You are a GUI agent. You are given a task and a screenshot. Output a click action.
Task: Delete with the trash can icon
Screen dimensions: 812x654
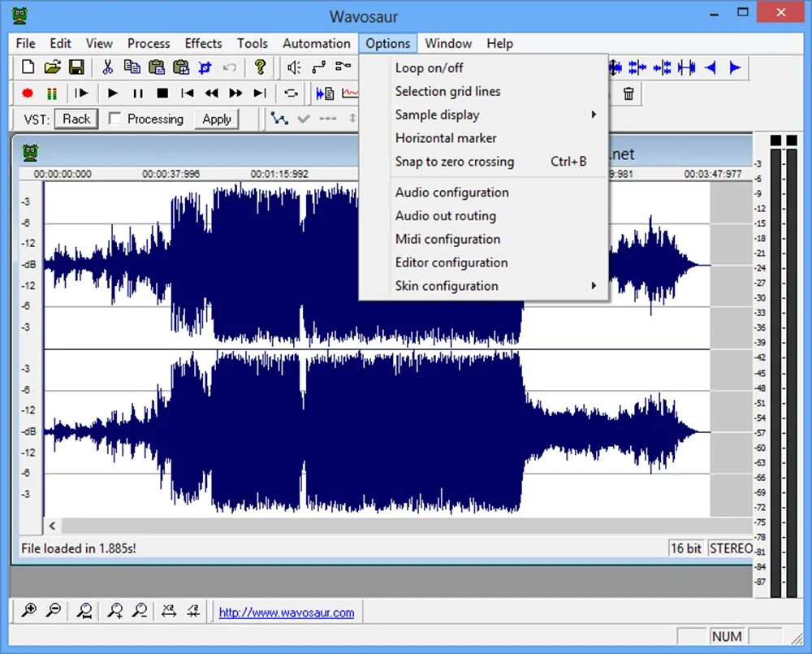(628, 93)
